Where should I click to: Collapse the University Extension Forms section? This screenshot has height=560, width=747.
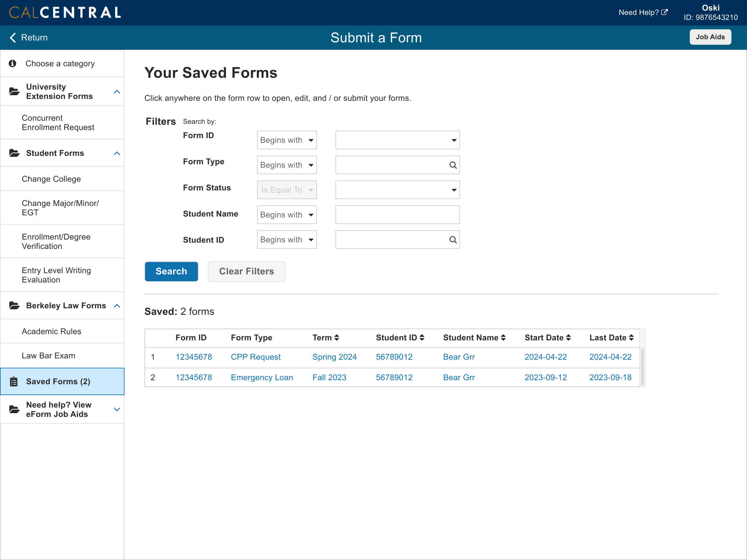click(117, 92)
